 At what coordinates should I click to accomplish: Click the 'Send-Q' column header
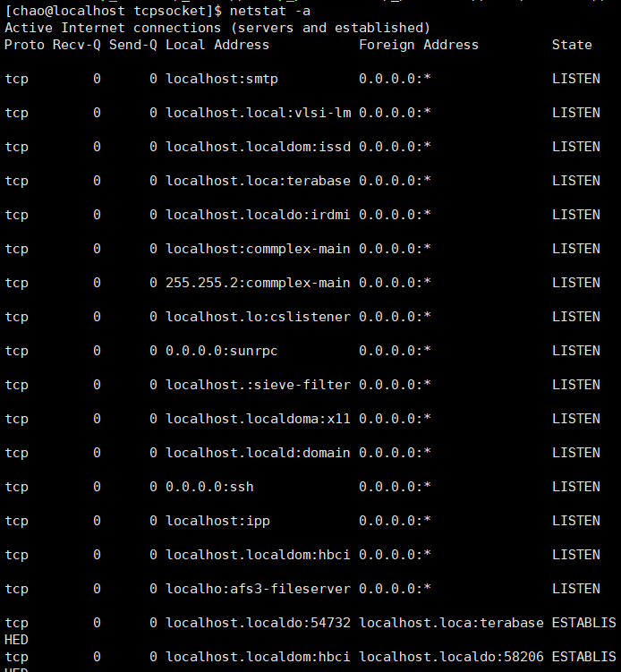133,45
